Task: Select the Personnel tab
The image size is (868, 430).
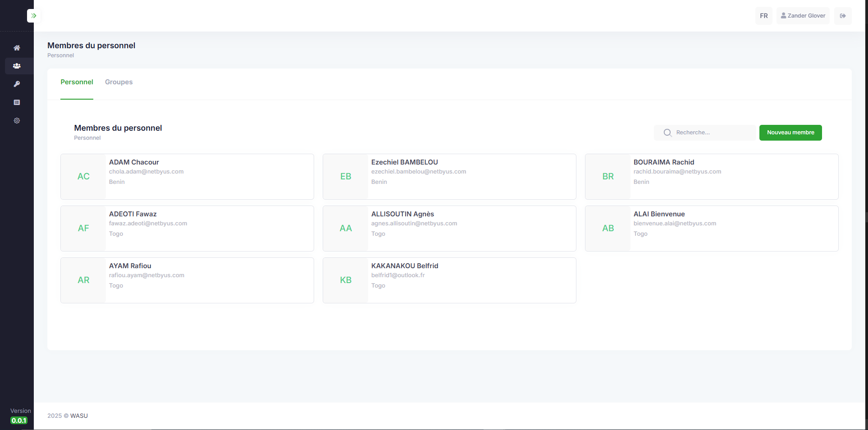Action: pos(77,82)
